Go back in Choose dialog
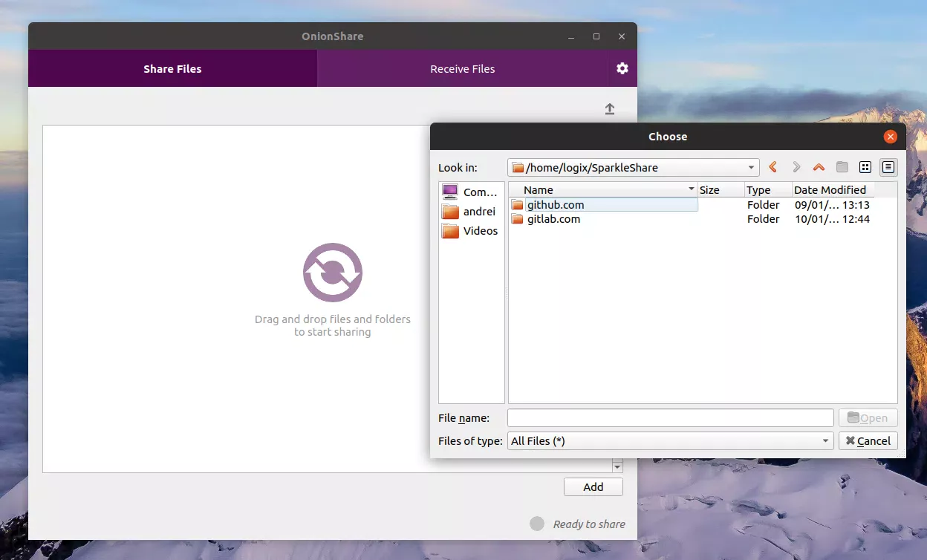 coord(773,167)
